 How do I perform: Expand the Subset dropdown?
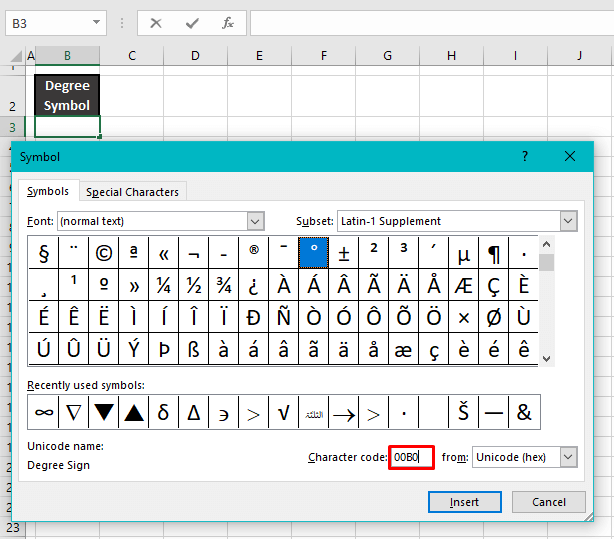click(568, 221)
